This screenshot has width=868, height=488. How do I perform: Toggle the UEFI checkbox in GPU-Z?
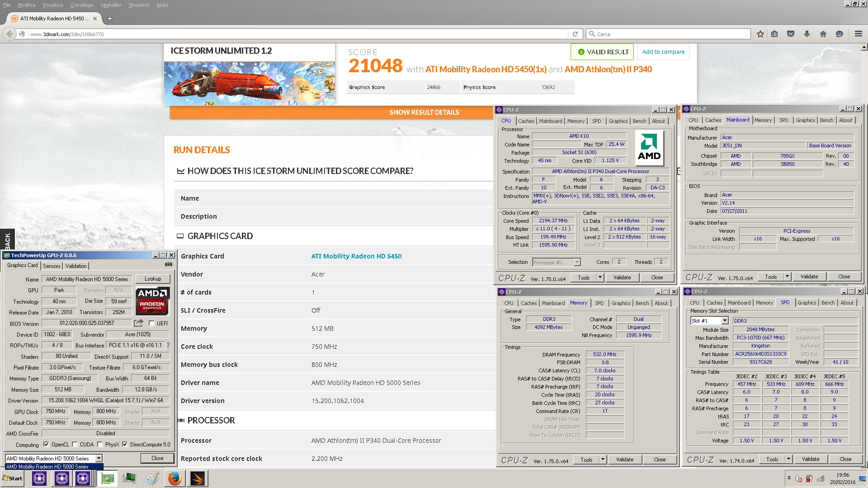point(151,324)
